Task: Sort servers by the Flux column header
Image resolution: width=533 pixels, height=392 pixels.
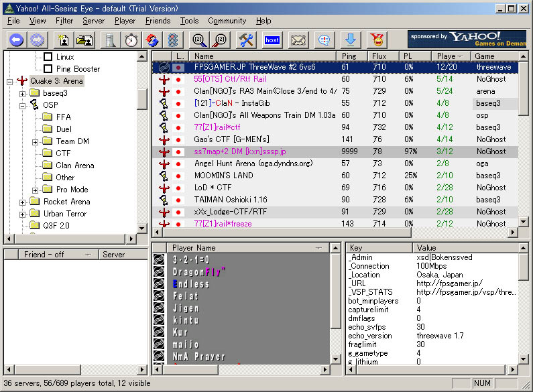Action: (383, 56)
